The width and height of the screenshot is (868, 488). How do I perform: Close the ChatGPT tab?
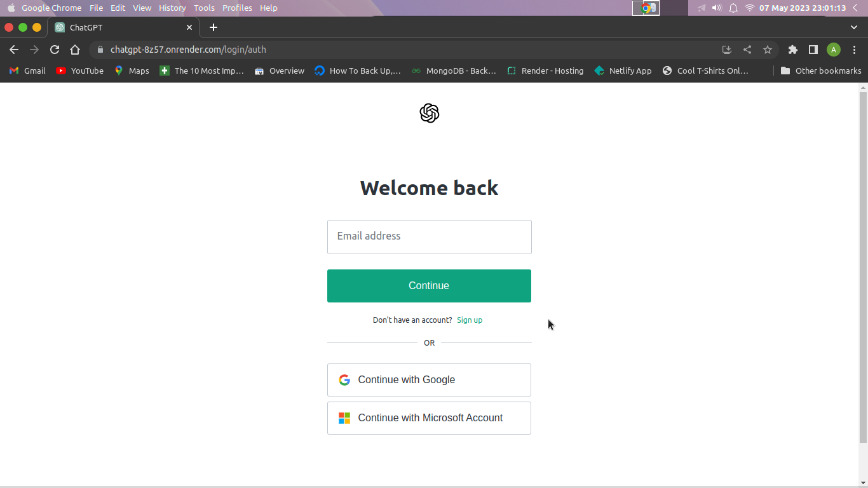[x=189, y=27]
